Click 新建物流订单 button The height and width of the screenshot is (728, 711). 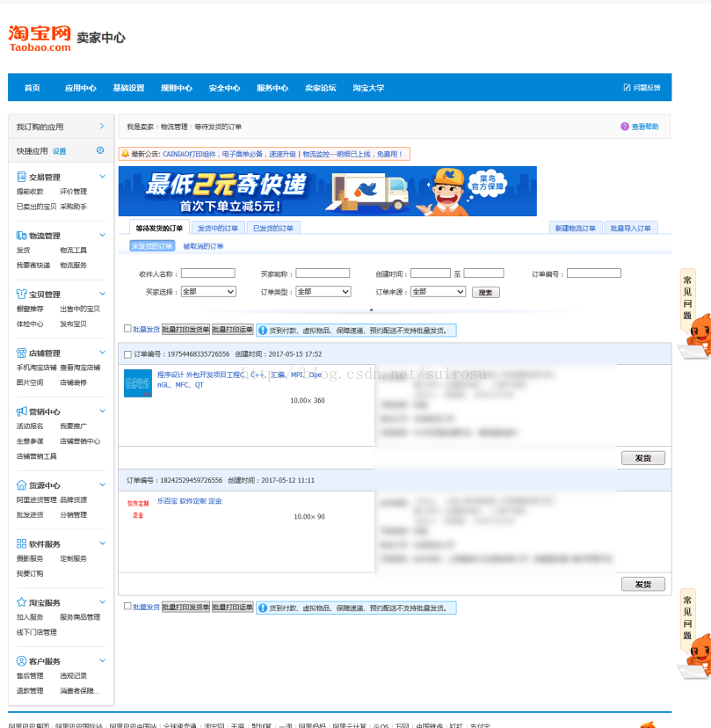[x=576, y=228]
